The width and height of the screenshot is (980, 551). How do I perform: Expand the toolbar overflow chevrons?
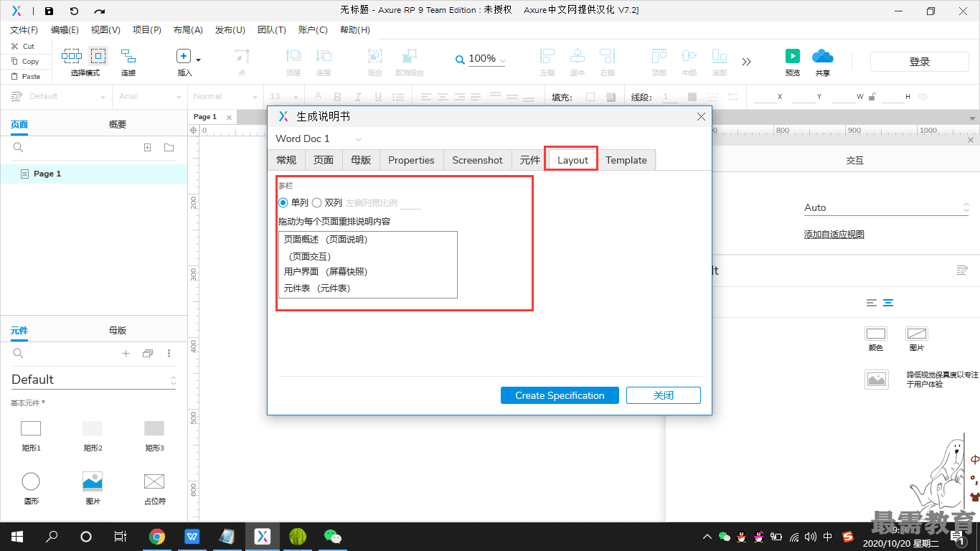747,62
